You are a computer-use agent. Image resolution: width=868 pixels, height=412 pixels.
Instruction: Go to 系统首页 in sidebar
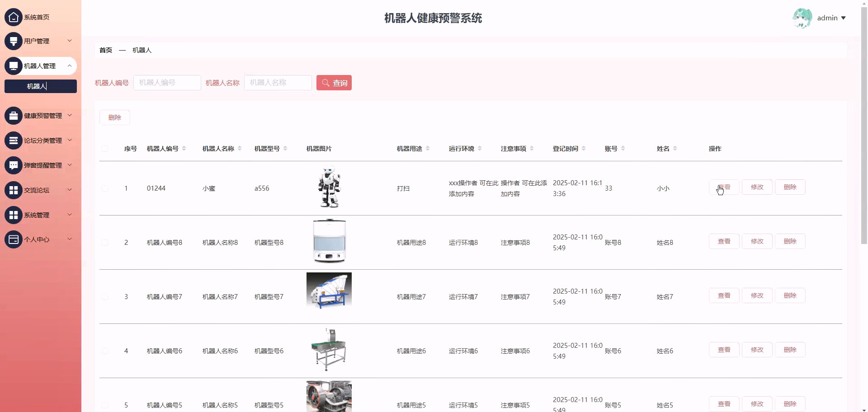pos(37,17)
